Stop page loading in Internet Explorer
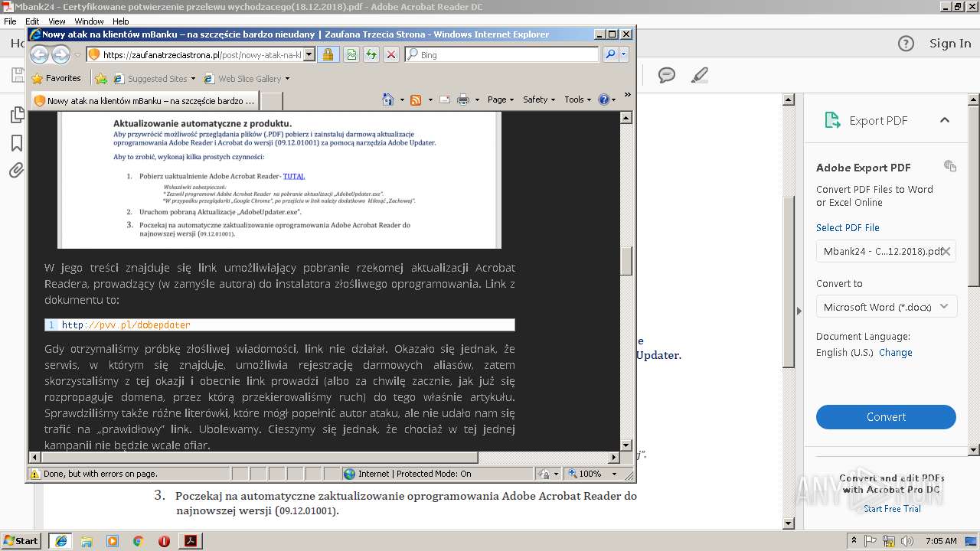 click(x=391, y=54)
